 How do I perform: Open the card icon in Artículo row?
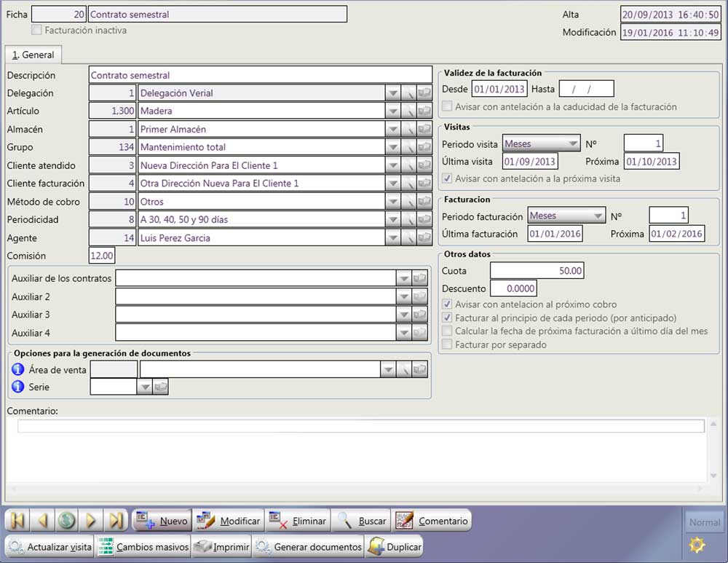[424, 111]
